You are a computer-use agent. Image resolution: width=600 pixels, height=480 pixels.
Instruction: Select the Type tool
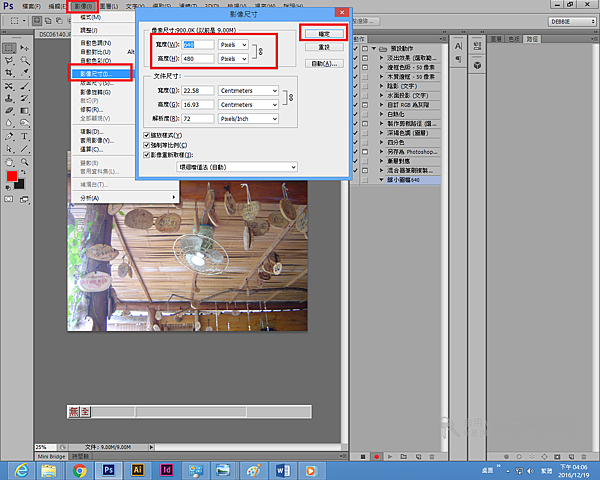(24, 136)
